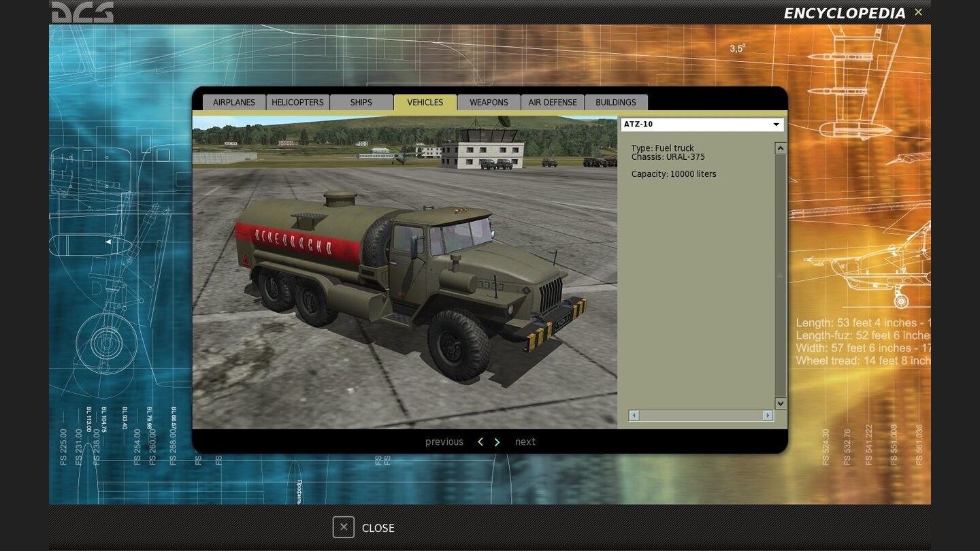Open the AIR DEFENSE tab

553,102
